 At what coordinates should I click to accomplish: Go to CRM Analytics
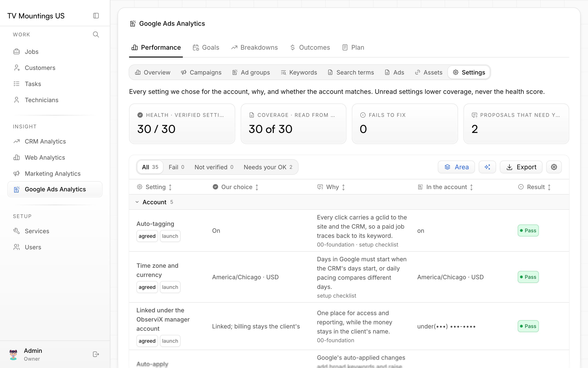pyautogui.click(x=55, y=141)
